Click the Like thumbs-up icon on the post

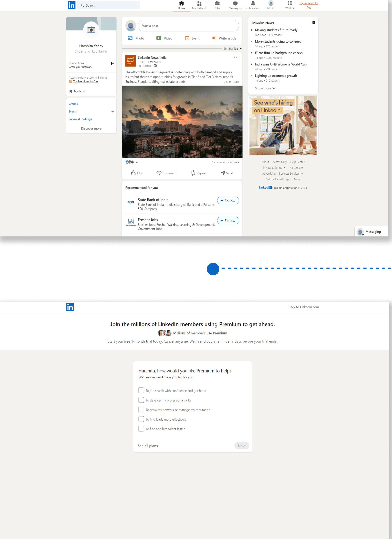133,173
